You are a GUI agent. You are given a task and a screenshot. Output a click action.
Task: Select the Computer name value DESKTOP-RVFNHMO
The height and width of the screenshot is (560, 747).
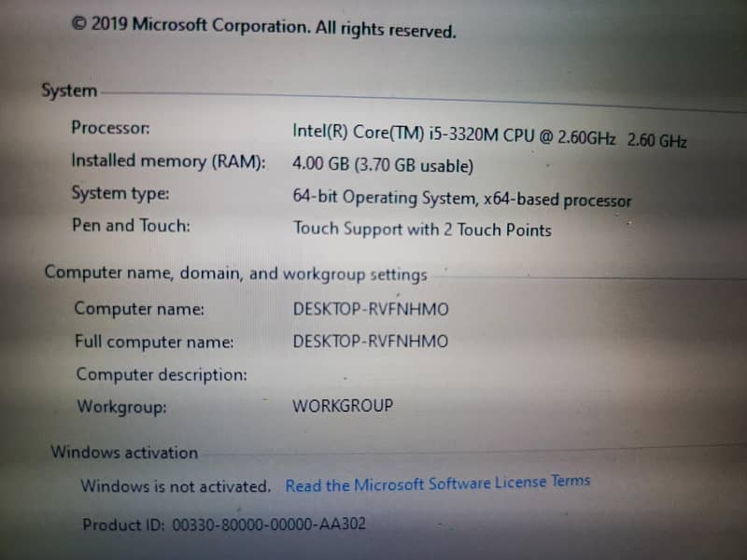click(x=371, y=309)
